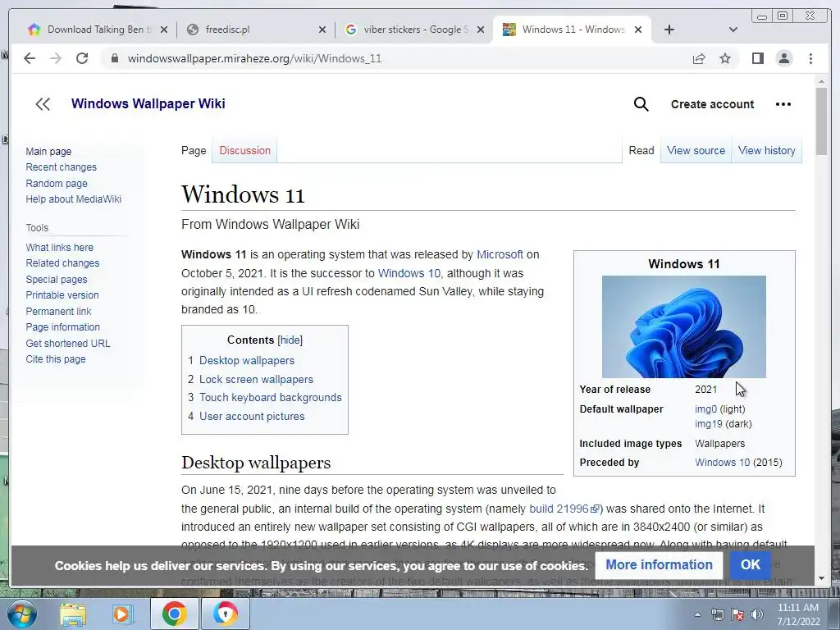Open Page information link
Image resolution: width=840 pixels, height=630 pixels.
click(62, 326)
